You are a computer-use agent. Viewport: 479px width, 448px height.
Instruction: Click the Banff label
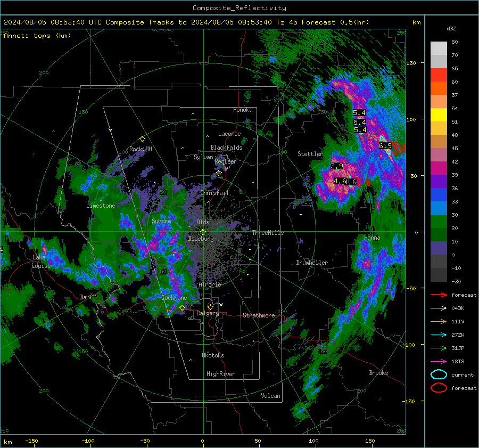pyautogui.click(x=88, y=297)
